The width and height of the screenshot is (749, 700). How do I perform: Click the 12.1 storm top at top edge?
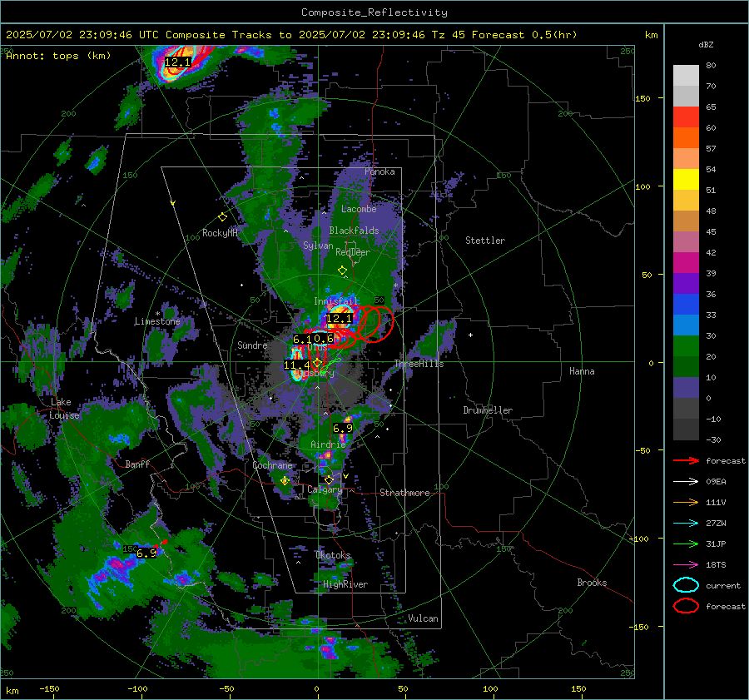178,62
